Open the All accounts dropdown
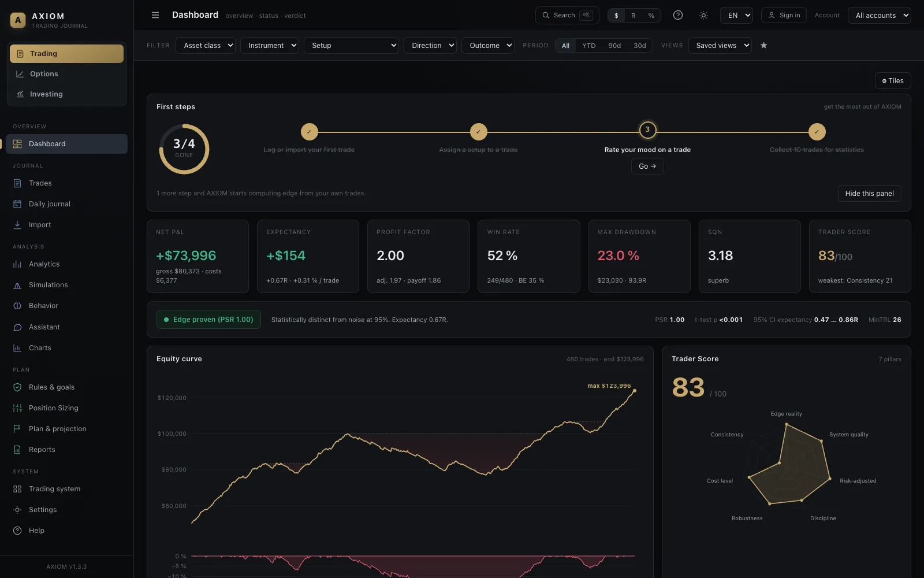 879,16
